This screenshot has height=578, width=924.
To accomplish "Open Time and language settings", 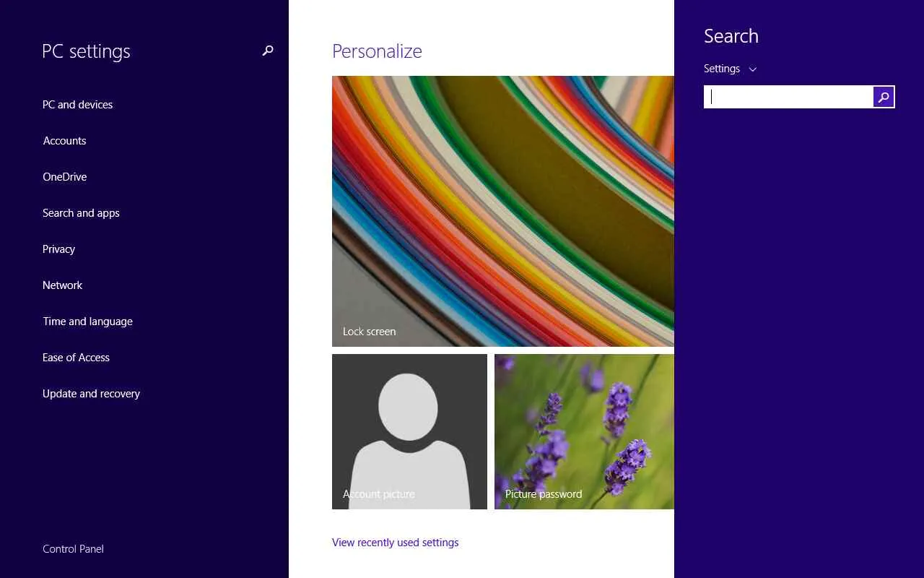I will tap(87, 322).
